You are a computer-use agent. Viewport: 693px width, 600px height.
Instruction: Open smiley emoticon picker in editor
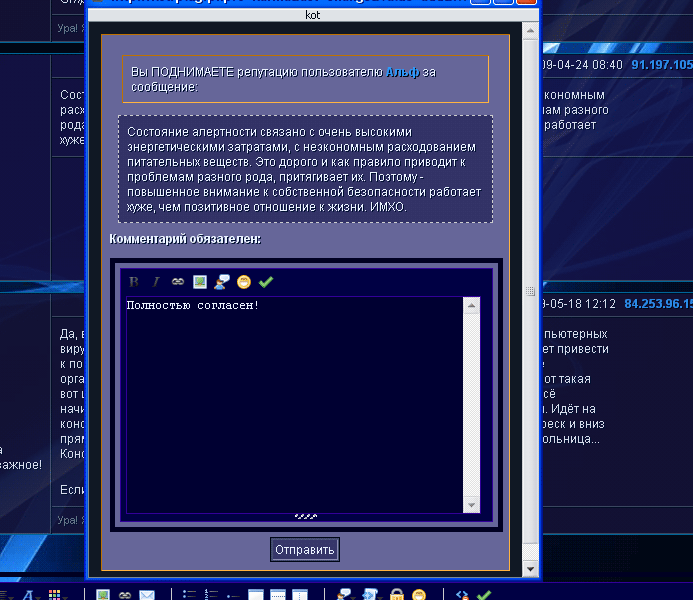243,282
